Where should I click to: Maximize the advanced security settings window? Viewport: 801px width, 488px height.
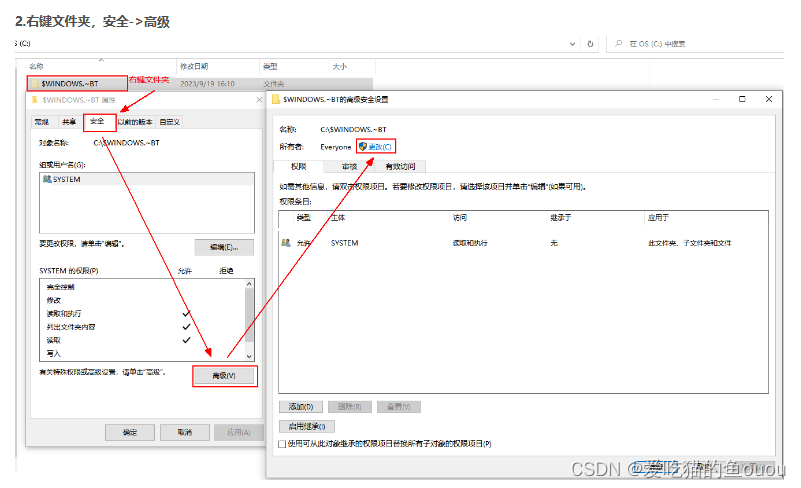click(x=742, y=99)
